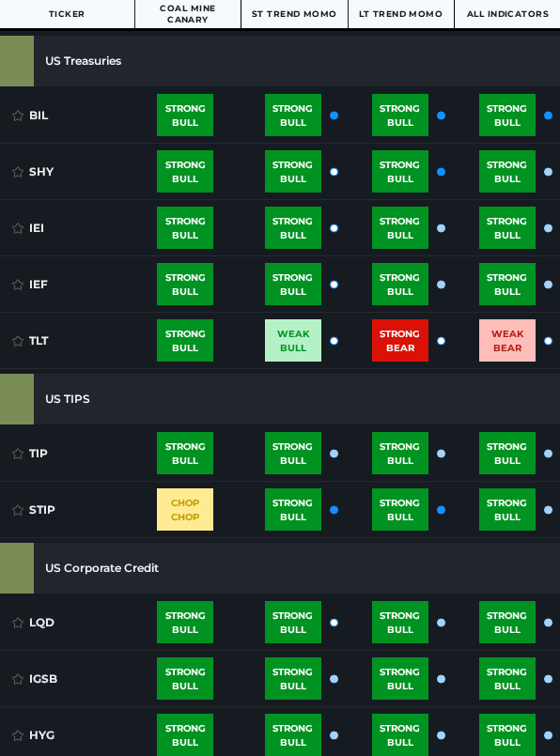Screen dimensions: 560x756
Task: Sort by the Ticker column header
Action: (x=67, y=14)
